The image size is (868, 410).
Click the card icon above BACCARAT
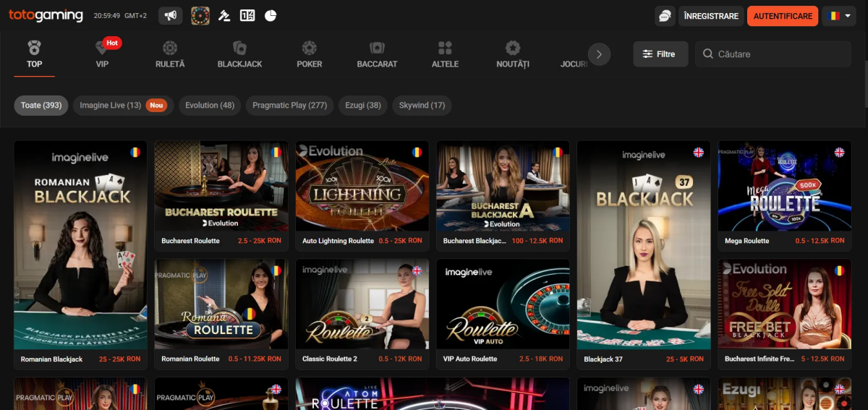377,48
